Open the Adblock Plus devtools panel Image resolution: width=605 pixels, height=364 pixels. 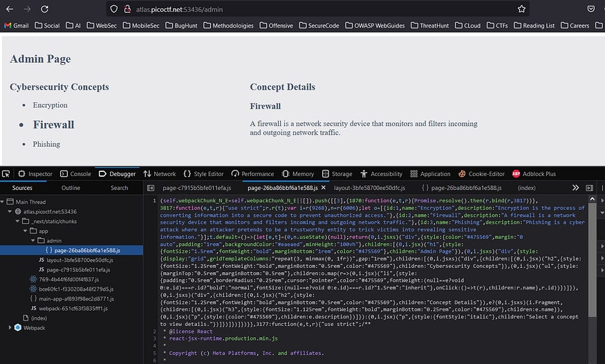click(534, 174)
